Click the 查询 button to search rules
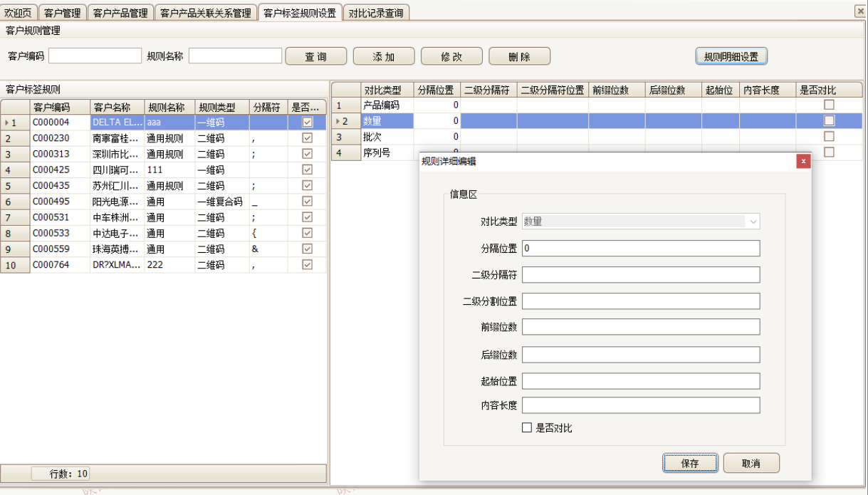 315,56
